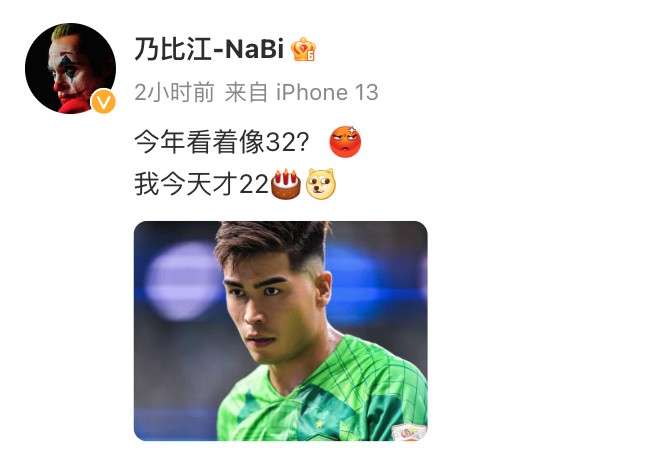Image resolution: width=658 pixels, height=456 pixels.
Task: Click the iPhone 13 source label
Action: (x=327, y=92)
